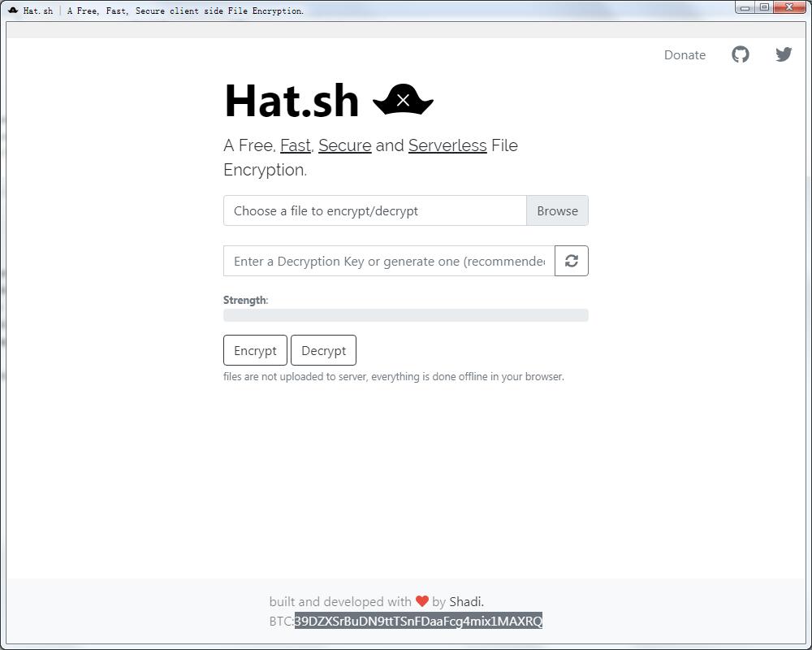Open the GitHub repository icon
The width and height of the screenshot is (812, 650).
pyautogui.click(x=740, y=54)
